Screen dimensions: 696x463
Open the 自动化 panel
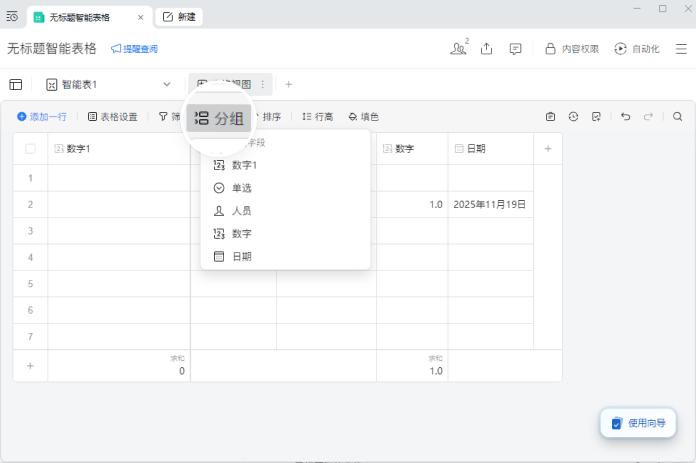[637, 49]
